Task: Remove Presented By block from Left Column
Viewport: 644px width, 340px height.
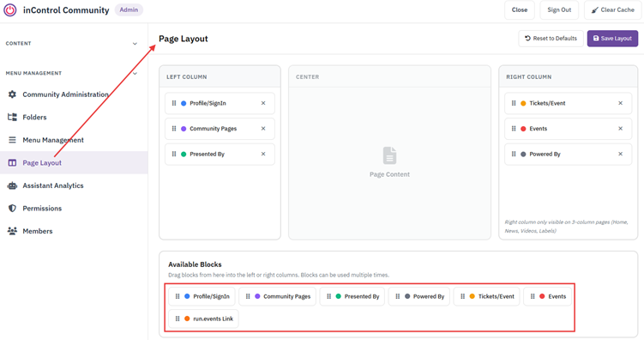Action: click(263, 155)
